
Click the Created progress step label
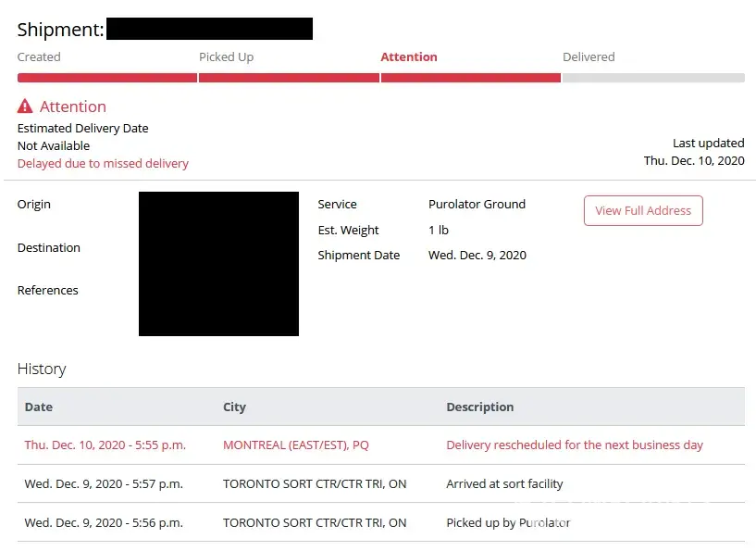(39, 56)
